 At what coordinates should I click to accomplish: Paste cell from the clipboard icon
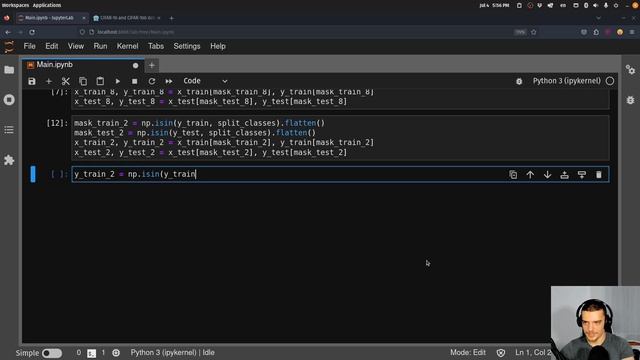pyautogui.click(x=100, y=81)
